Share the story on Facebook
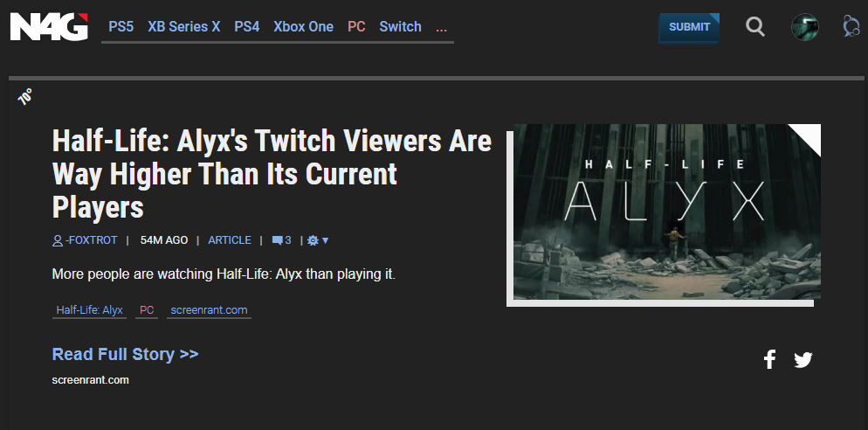 point(769,359)
